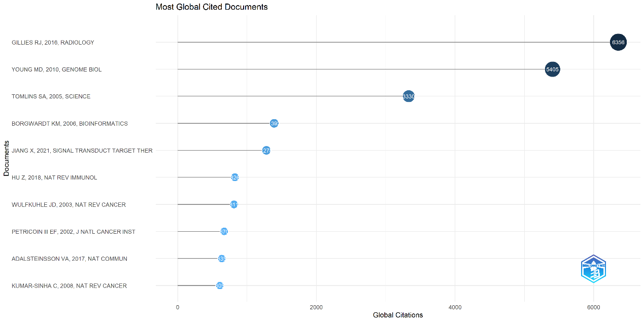This screenshot has height=322, width=644.
Task: Click the chart title Most Global Cited Documents
Action: (x=212, y=7)
